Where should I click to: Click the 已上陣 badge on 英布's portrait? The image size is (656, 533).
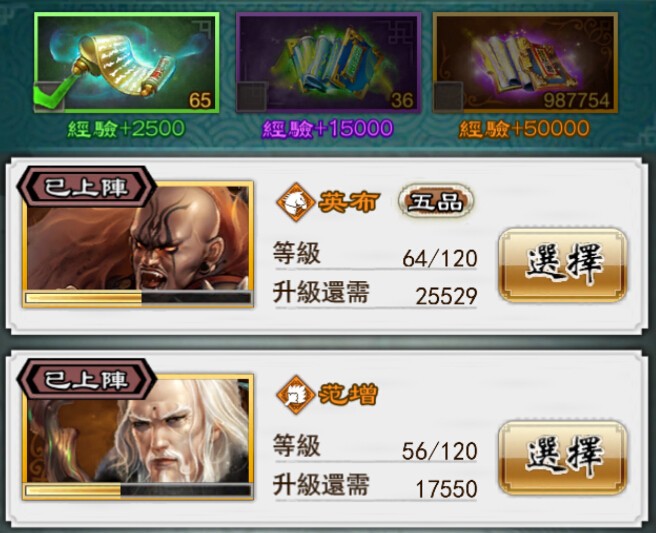87,187
